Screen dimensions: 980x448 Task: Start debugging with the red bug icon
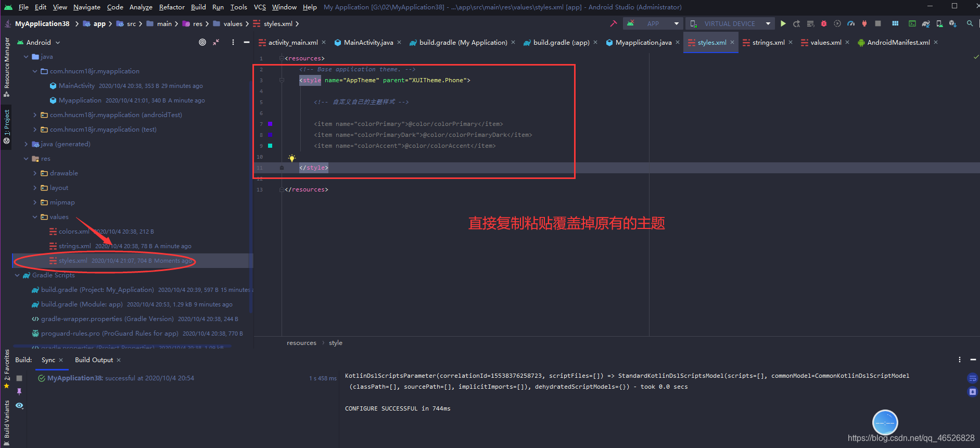click(824, 23)
